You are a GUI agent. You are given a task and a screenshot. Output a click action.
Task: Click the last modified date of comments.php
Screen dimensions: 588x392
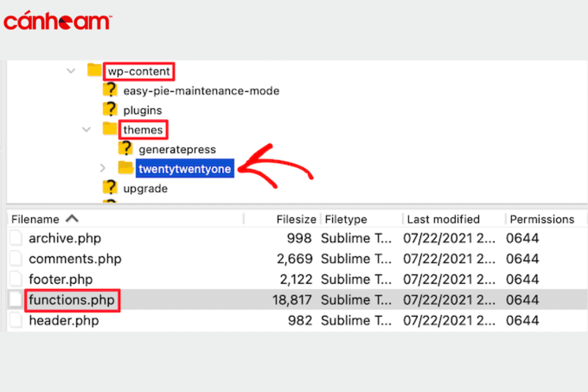450,259
